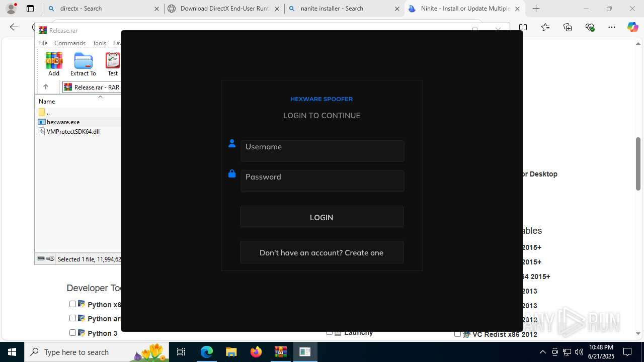The image size is (644, 362).
Task: Click the LOGIN button
Action: click(x=322, y=217)
